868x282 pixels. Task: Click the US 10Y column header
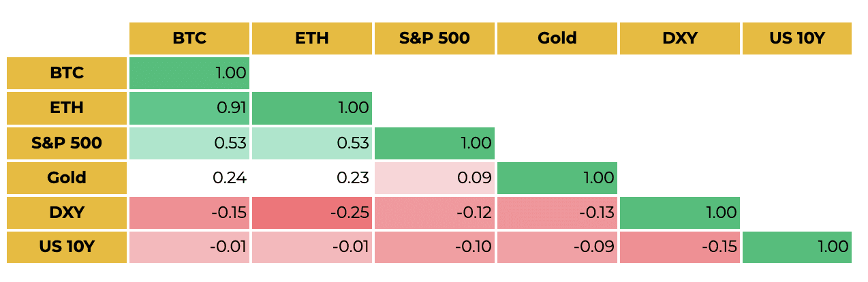point(796,38)
